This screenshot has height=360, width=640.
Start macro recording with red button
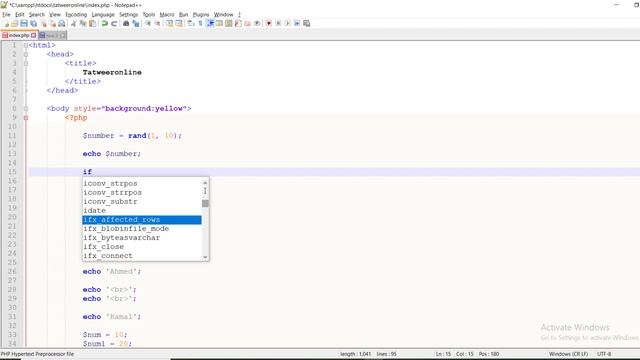pos(269,24)
